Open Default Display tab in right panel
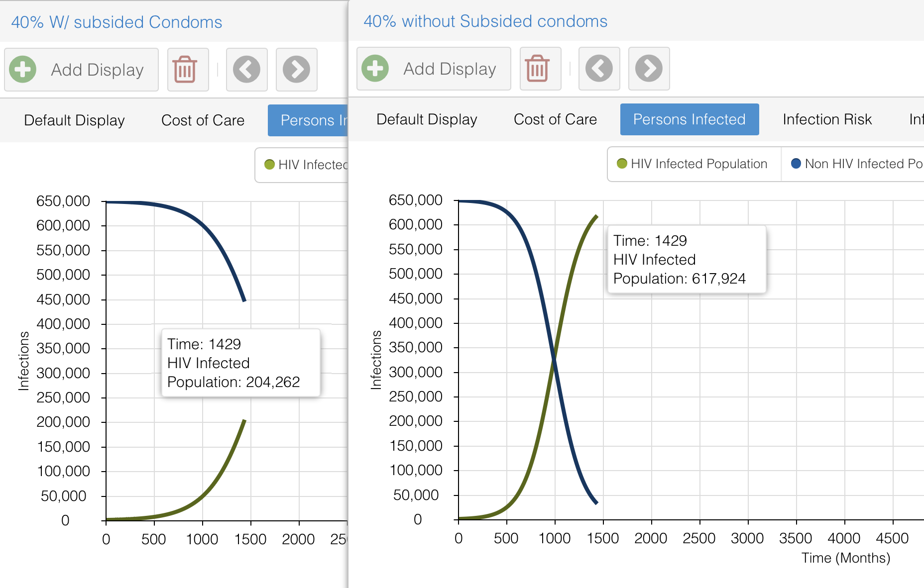 (427, 119)
